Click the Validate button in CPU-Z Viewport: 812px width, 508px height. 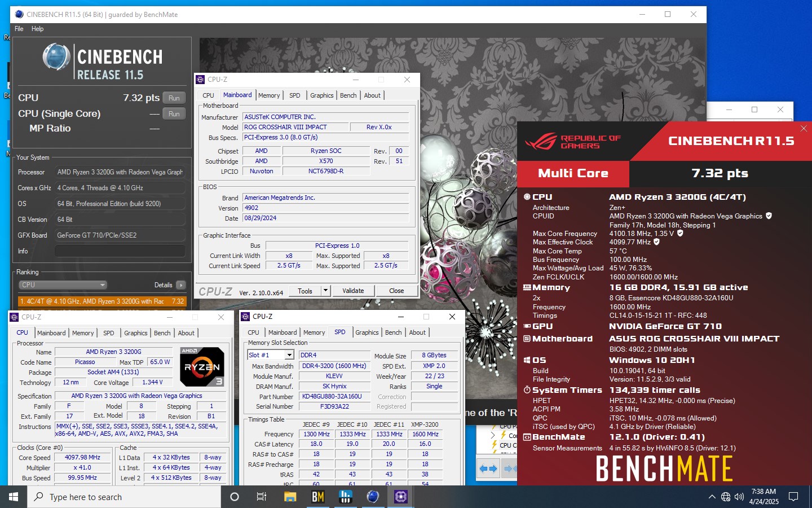point(353,291)
